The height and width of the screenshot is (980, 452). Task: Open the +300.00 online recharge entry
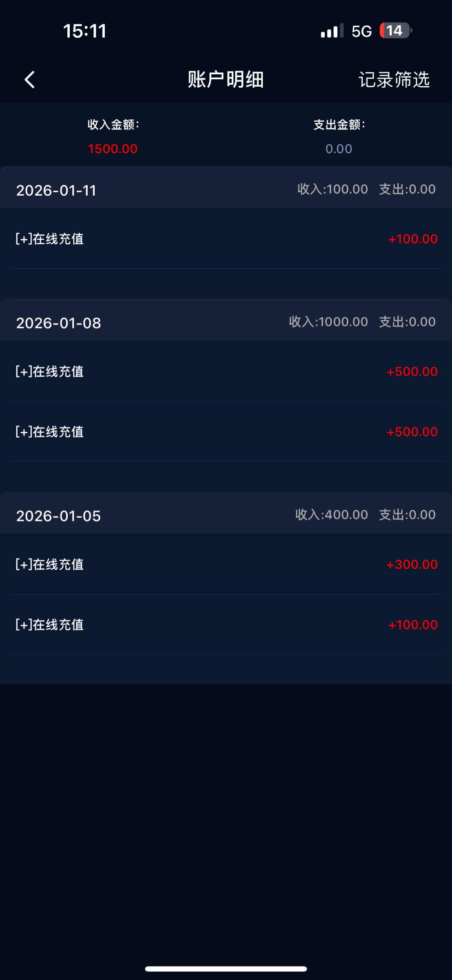226,564
